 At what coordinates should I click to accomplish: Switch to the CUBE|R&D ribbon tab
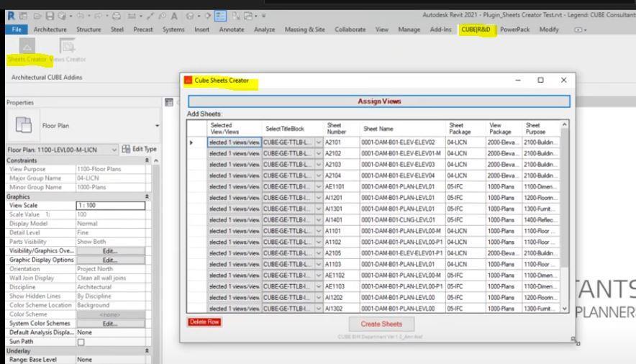click(x=476, y=29)
